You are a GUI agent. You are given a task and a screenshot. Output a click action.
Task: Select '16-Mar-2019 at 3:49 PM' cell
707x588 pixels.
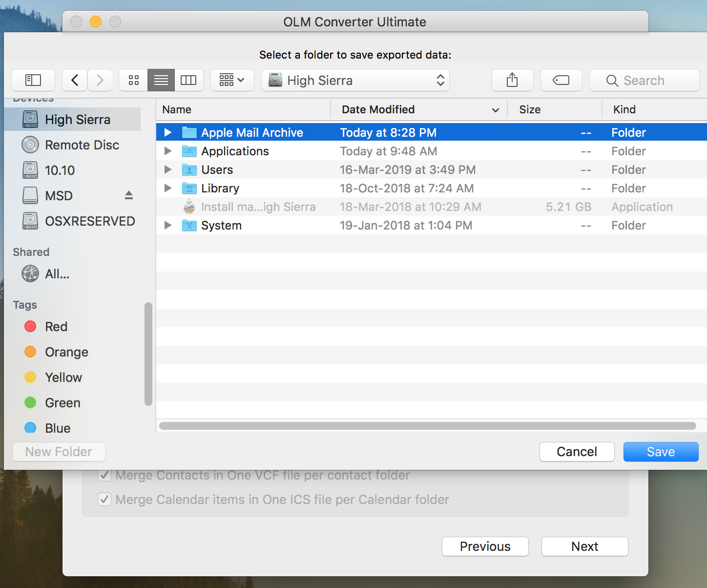point(408,169)
